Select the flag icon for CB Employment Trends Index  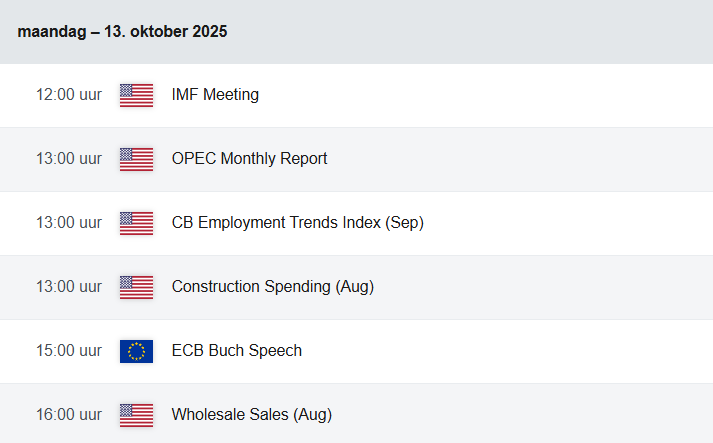136,223
